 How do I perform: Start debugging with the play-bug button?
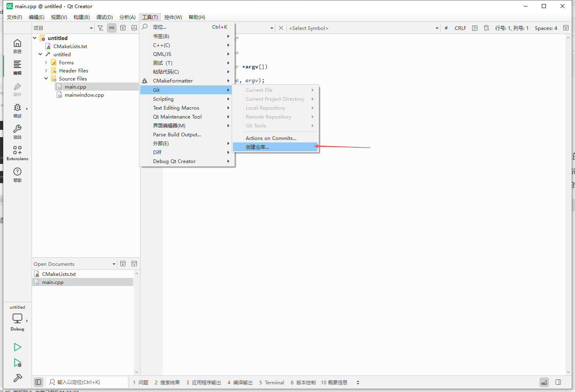[x=17, y=362]
